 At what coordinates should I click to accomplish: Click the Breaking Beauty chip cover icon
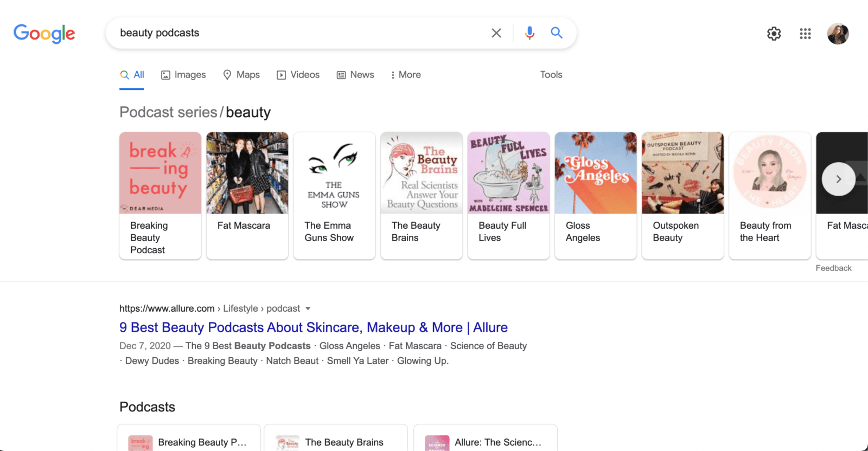click(141, 443)
